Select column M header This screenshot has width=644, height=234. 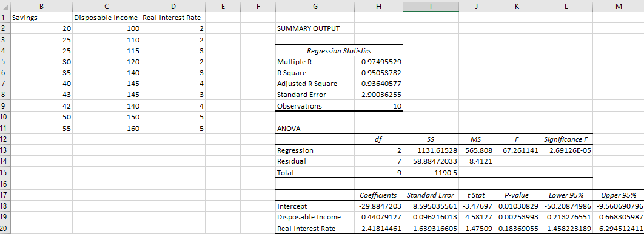pos(619,6)
